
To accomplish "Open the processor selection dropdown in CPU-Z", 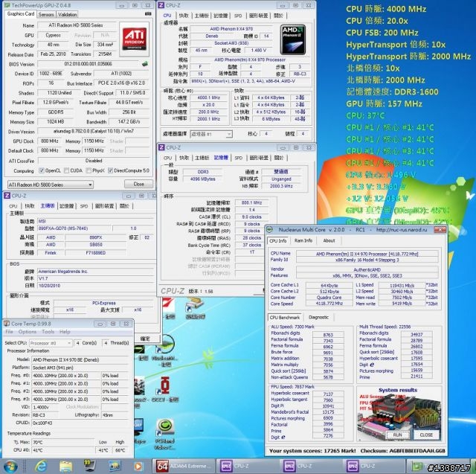I will point(211,134).
